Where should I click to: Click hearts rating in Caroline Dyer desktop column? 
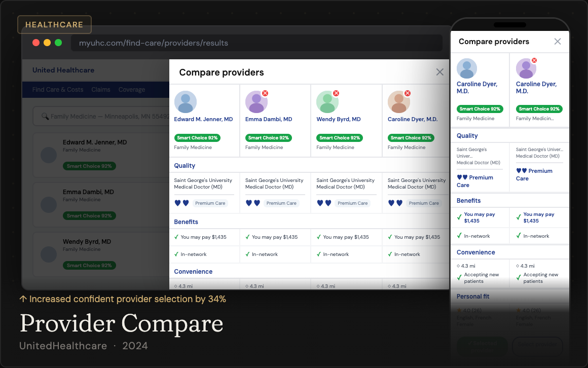[395, 203]
